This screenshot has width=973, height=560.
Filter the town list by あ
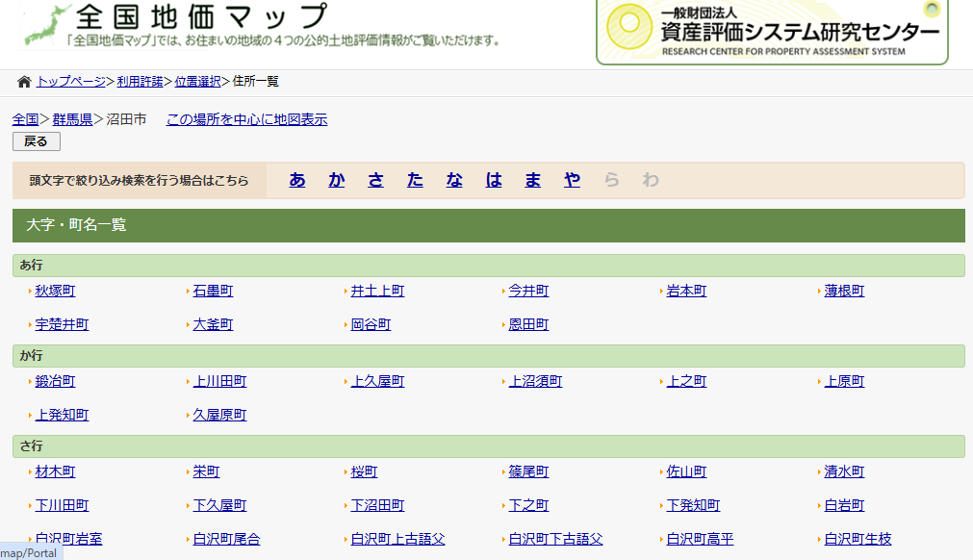tap(297, 180)
